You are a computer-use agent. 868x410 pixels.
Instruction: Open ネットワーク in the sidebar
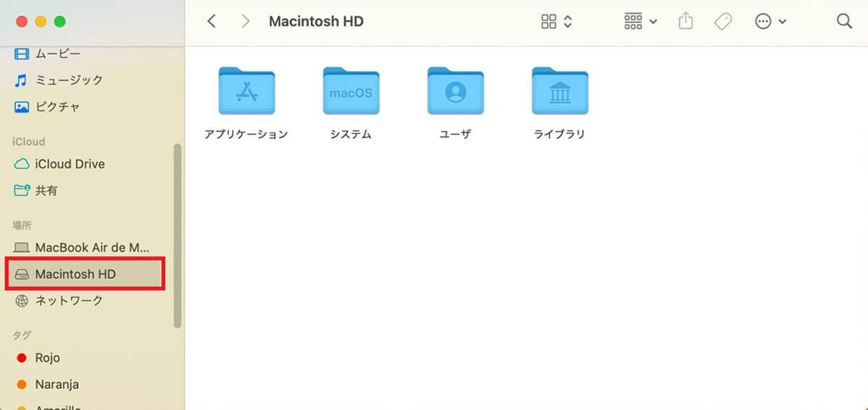pyautogui.click(x=59, y=301)
